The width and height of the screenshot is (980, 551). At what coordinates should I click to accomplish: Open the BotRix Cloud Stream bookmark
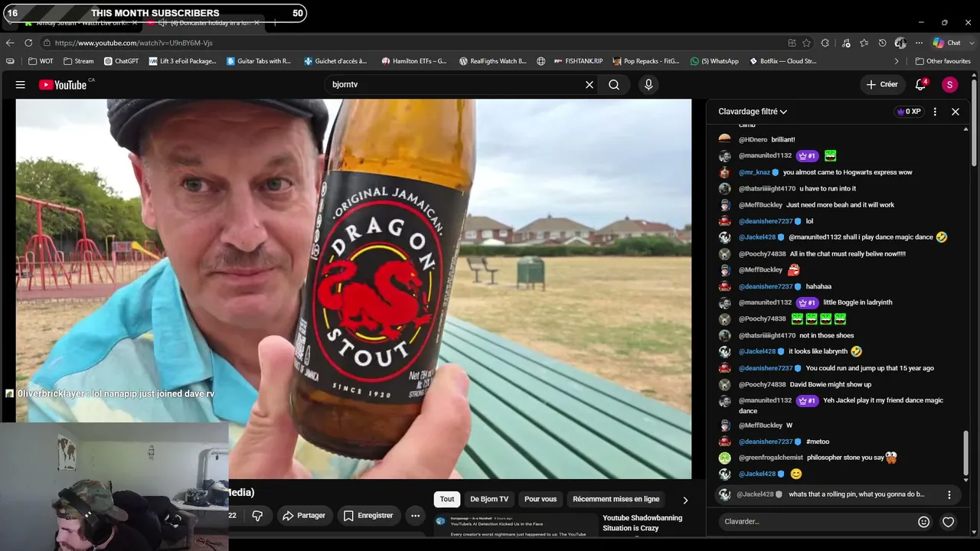click(x=782, y=61)
